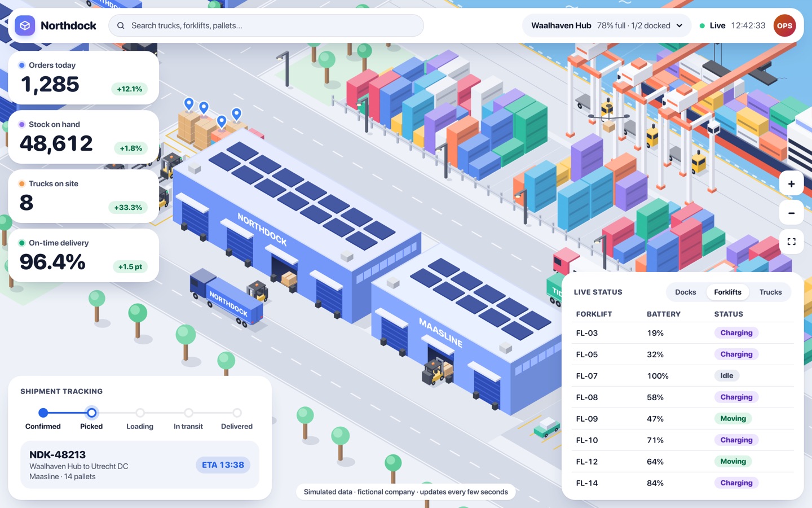This screenshot has width=812, height=508.
Task: Click the Idle status of FL-07
Action: [727, 376]
